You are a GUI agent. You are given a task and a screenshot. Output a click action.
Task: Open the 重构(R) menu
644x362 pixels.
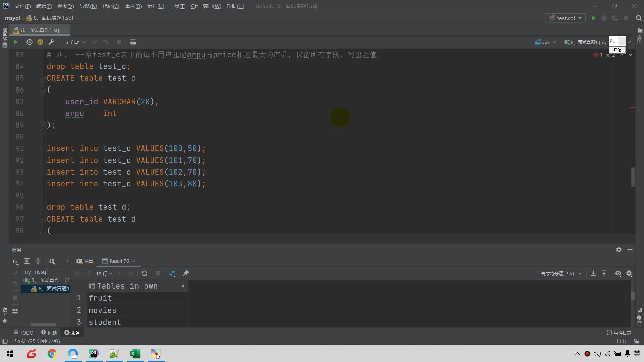point(133,6)
